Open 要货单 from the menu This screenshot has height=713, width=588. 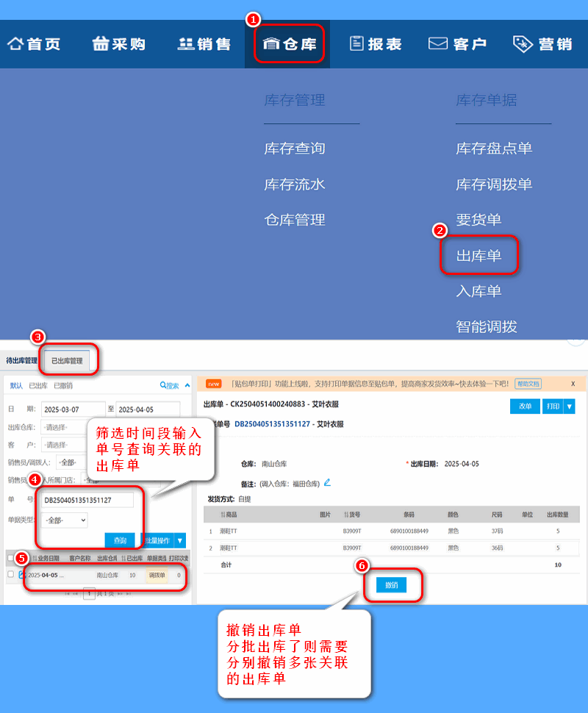tap(478, 220)
